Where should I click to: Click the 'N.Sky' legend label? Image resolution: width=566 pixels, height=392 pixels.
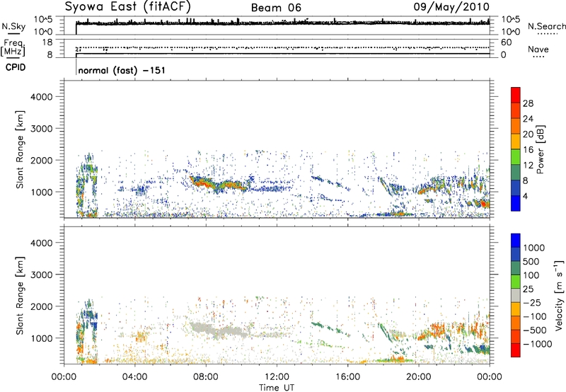coord(13,26)
